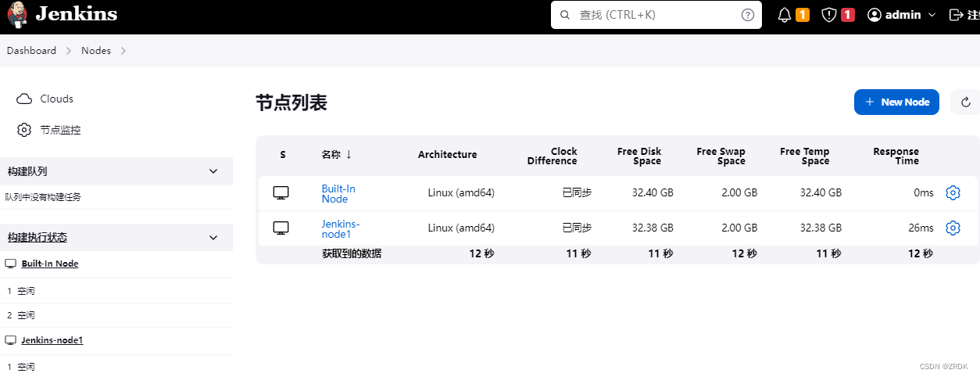
Task: Click the orange notification count badge
Action: [803, 15]
